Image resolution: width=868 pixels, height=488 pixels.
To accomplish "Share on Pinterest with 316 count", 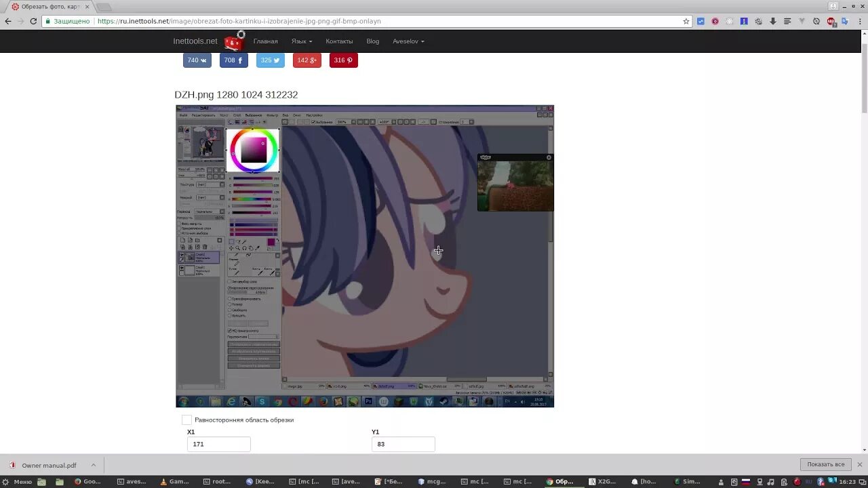I will point(344,60).
